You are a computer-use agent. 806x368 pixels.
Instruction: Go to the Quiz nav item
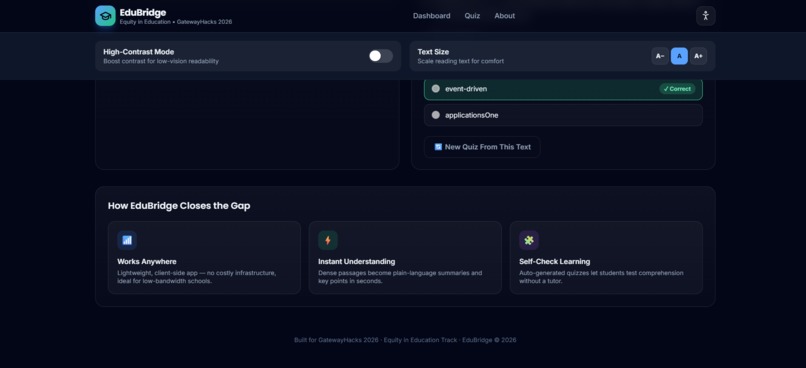[x=472, y=16]
